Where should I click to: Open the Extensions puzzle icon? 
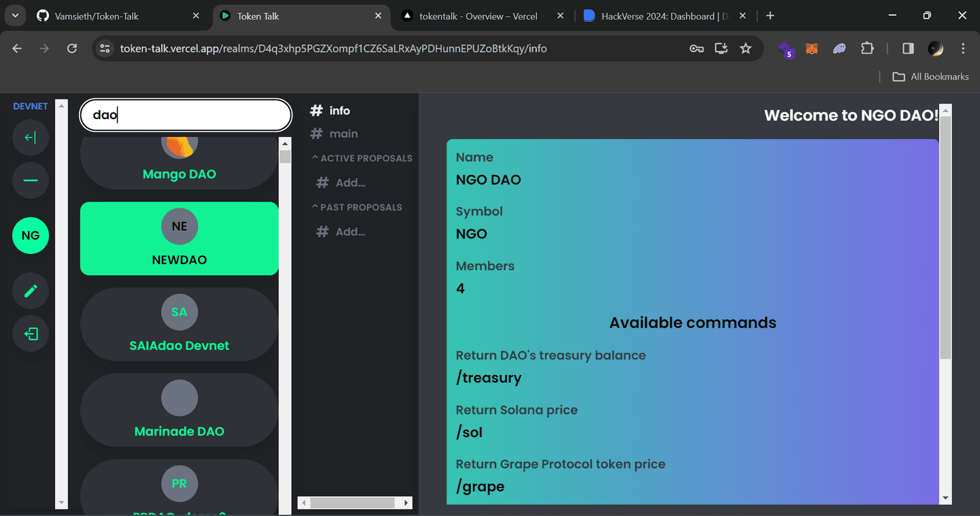pyautogui.click(x=867, y=48)
